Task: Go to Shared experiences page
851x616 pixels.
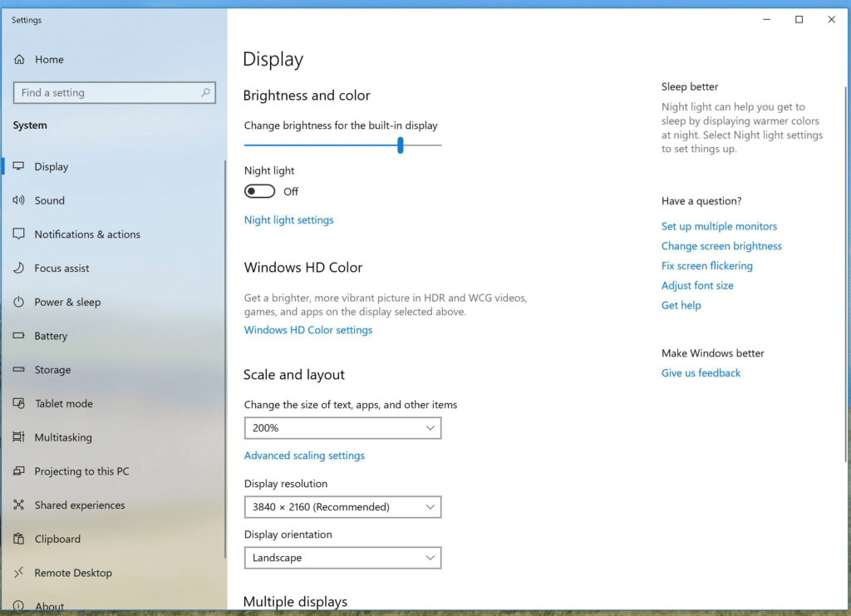Action: 80,505
